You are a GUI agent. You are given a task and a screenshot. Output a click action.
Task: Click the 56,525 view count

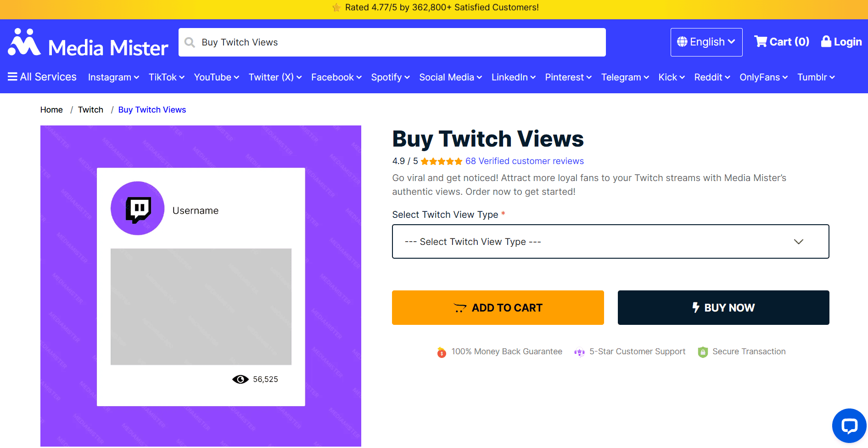coord(265,380)
